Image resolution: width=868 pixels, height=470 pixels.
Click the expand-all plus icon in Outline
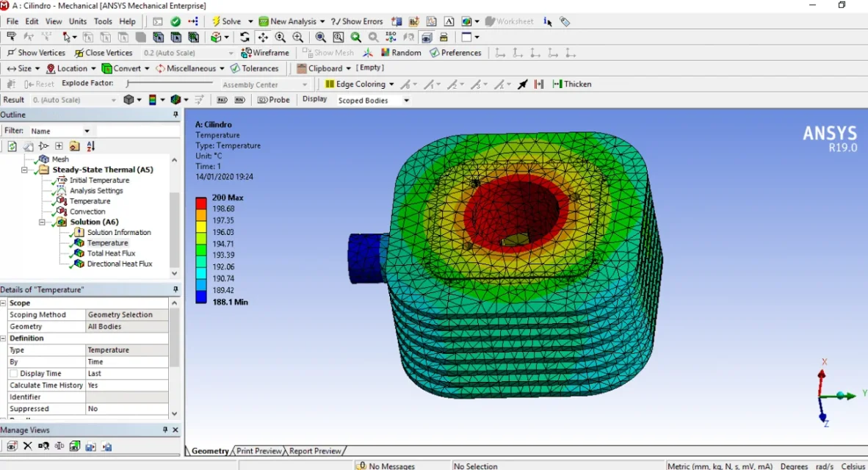tap(59, 146)
